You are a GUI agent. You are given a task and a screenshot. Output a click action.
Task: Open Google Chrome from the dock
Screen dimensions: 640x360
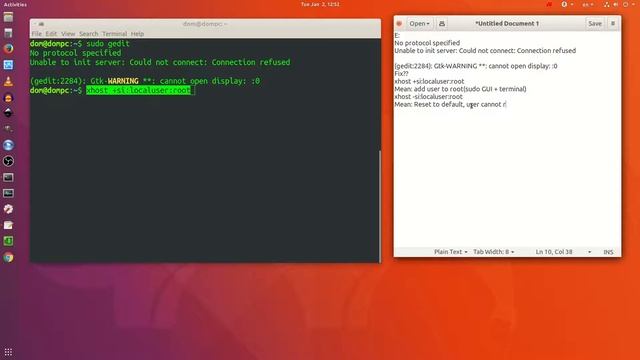8,258
